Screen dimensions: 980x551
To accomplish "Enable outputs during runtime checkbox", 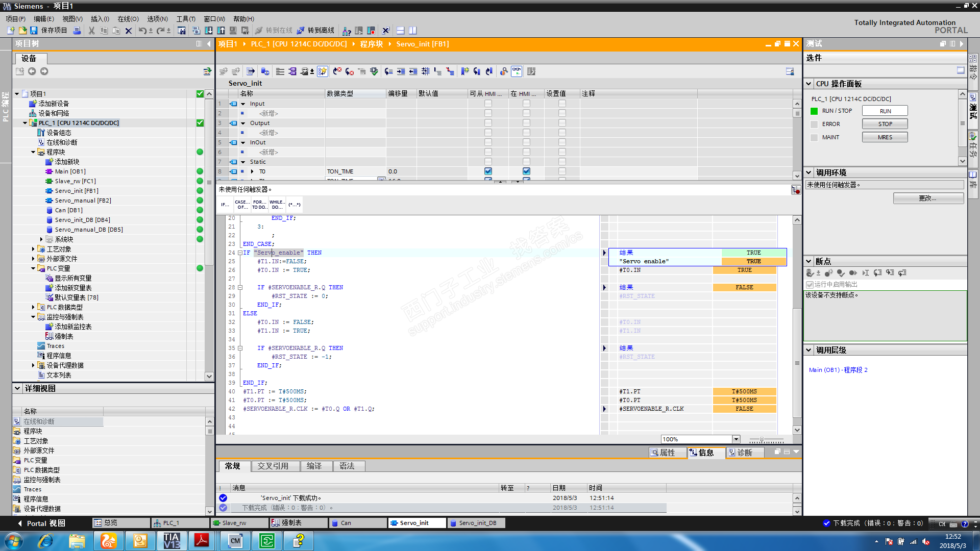I will (810, 285).
